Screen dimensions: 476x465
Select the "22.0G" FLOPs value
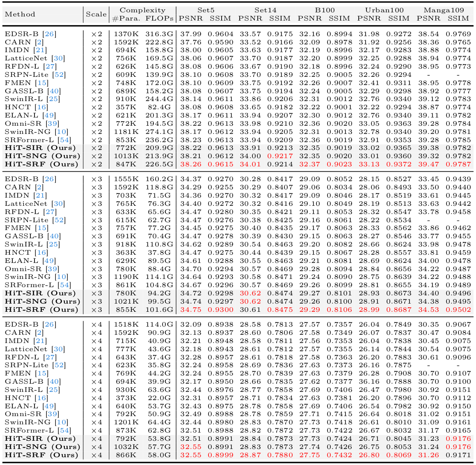tap(159, 398)
